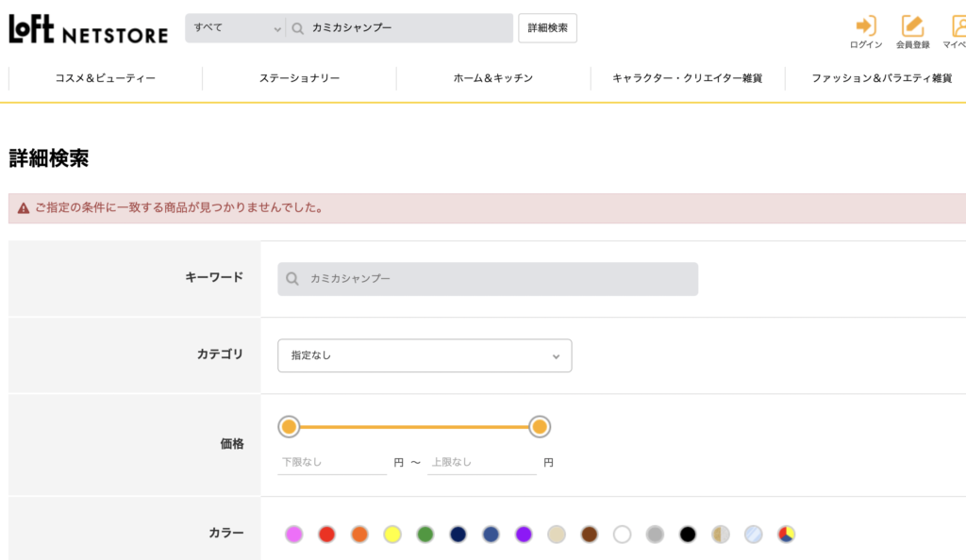Click the magnifier icon in the キーワード field

pos(292,279)
